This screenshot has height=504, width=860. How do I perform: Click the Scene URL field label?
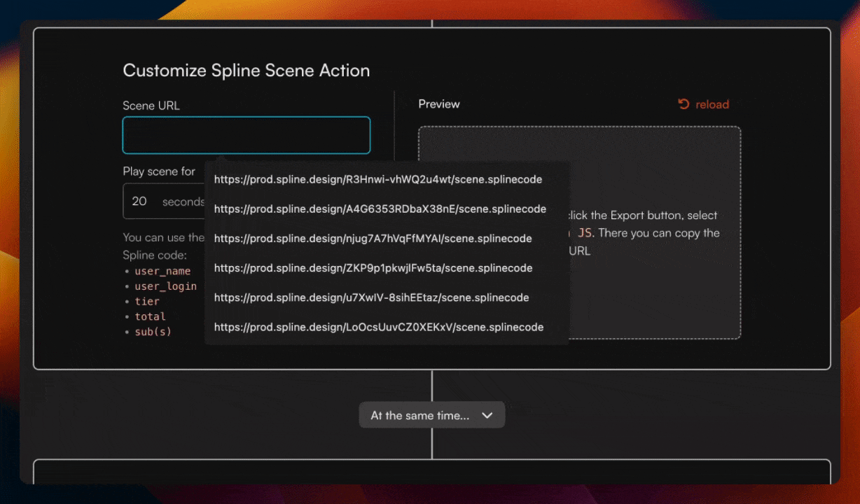tap(151, 106)
